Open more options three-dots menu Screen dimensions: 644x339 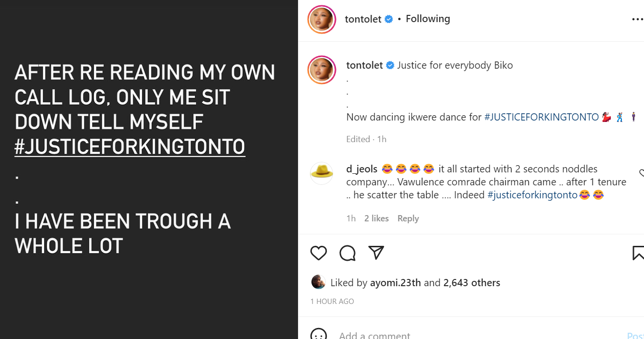(637, 20)
